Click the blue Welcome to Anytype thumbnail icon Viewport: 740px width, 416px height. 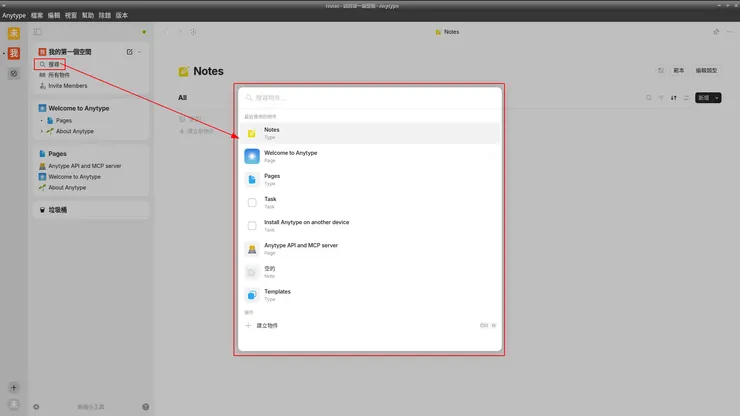point(252,156)
